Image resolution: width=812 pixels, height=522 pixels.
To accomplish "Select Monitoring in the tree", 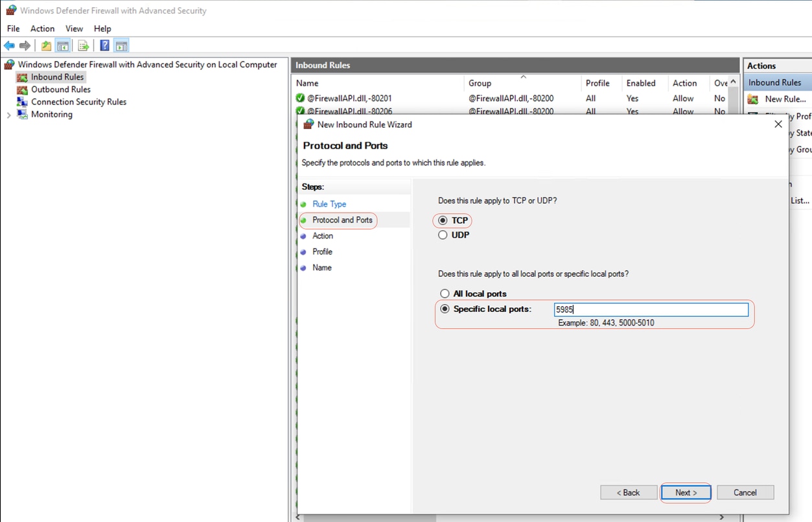I will click(52, 114).
